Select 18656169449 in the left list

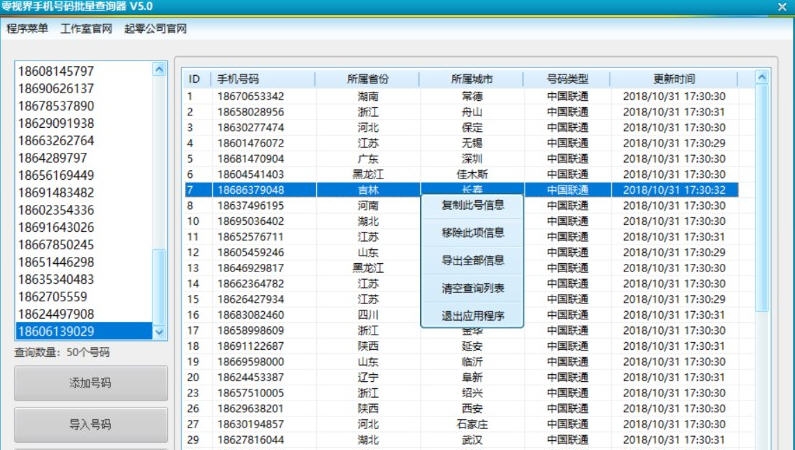click(84, 175)
